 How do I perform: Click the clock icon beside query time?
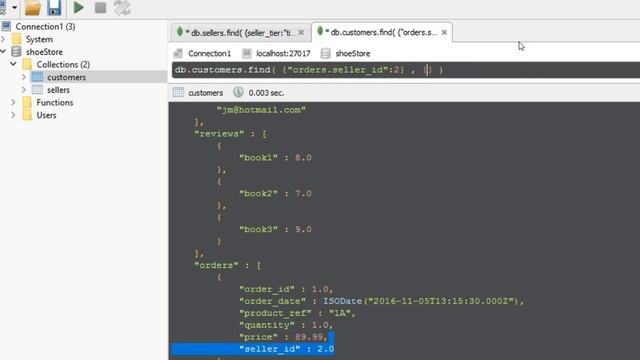pos(238,92)
